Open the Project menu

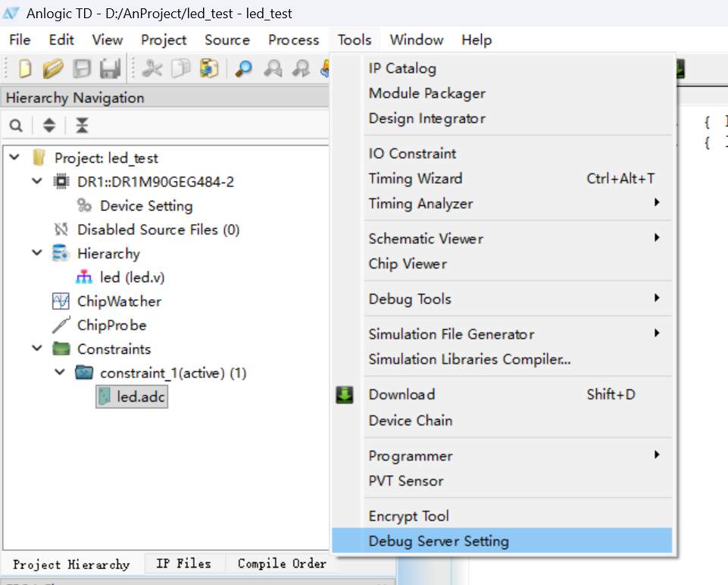pyautogui.click(x=164, y=40)
